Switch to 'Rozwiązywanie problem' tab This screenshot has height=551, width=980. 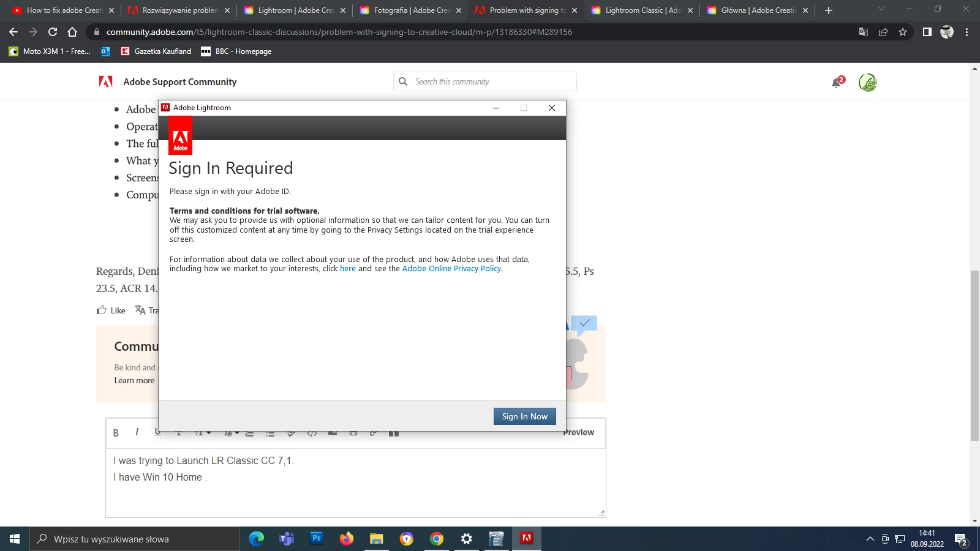click(x=179, y=10)
